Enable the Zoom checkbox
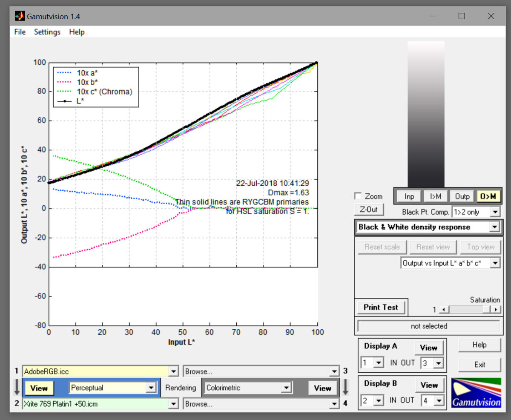Image resolution: width=511 pixels, height=420 pixels. [x=358, y=196]
